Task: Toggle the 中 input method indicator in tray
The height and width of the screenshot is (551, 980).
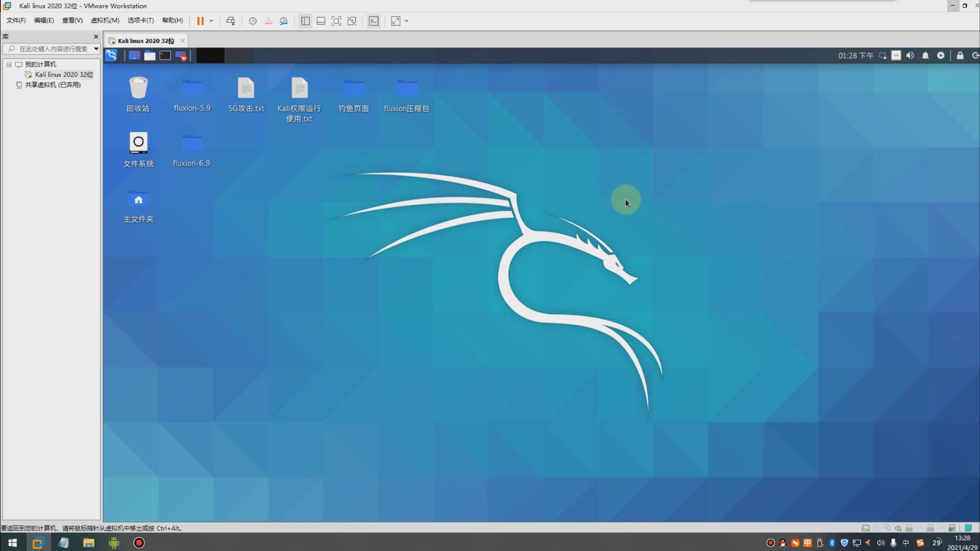Action: click(906, 543)
